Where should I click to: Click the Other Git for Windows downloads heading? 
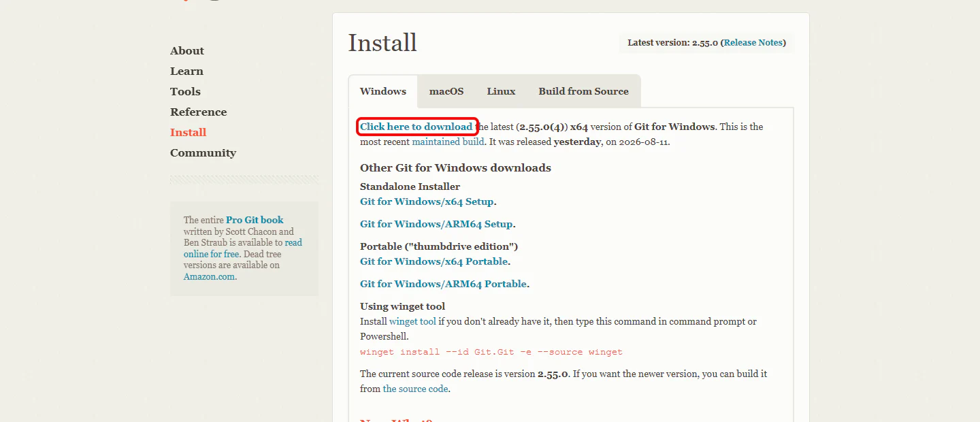[455, 168]
